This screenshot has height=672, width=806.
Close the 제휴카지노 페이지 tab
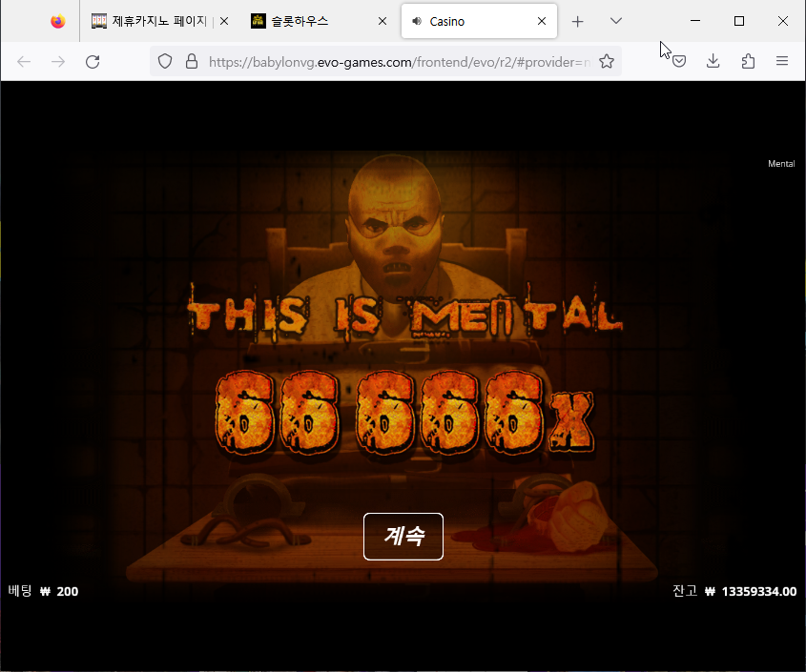(x=224, y=21)
